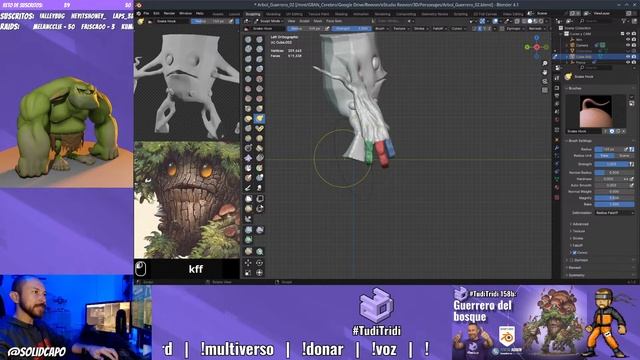Open the Texture properties tab
Viewport: 640px width, 360px height.
tap(557, 197)
